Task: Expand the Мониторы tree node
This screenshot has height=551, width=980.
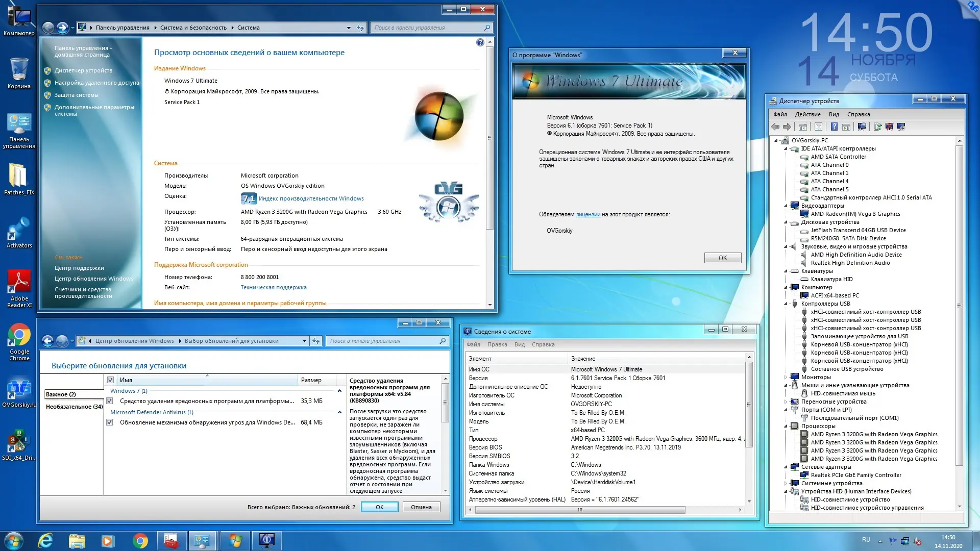Action: (x=786, y=378)
